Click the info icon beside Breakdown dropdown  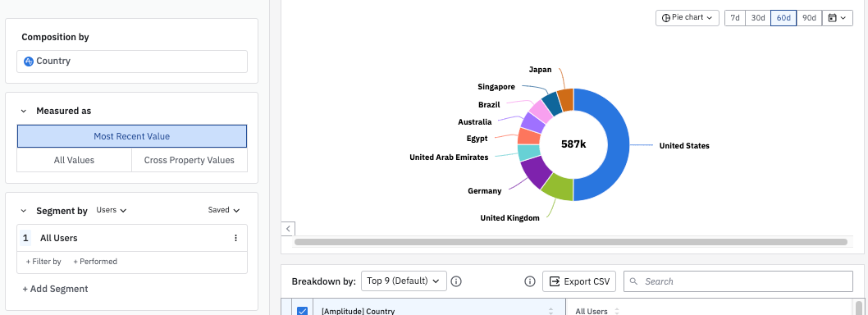(456, 281)
